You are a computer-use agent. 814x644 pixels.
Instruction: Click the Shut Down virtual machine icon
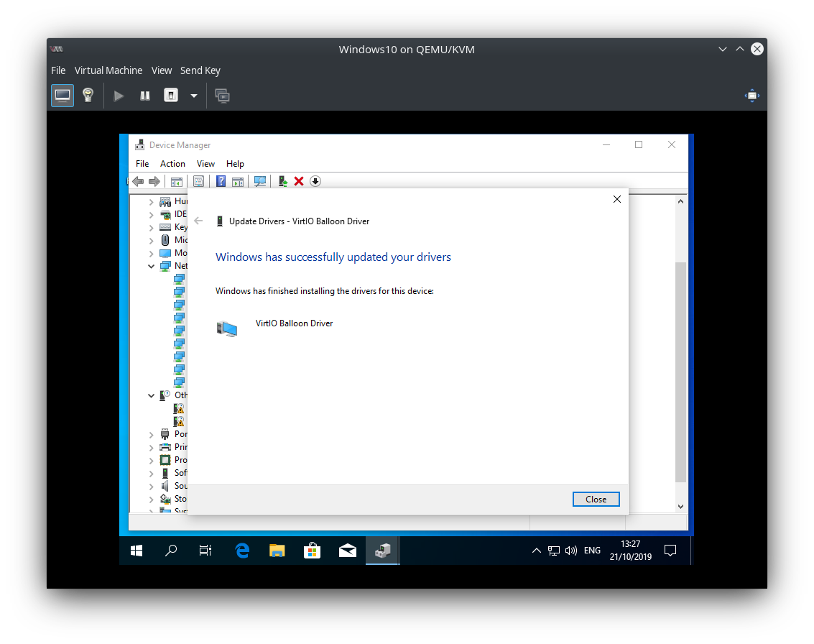point(171,96)
